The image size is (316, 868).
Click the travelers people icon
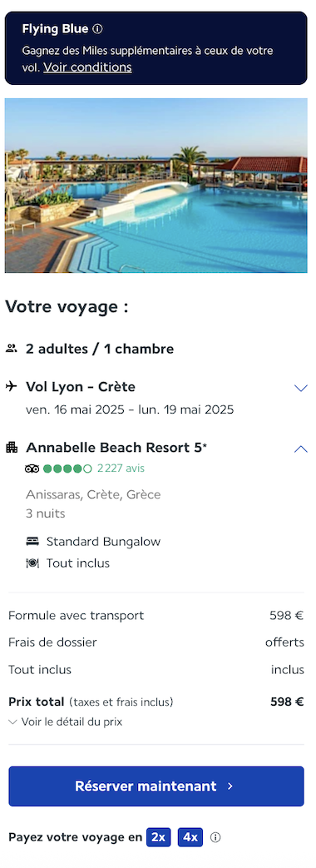click(11, 349)
